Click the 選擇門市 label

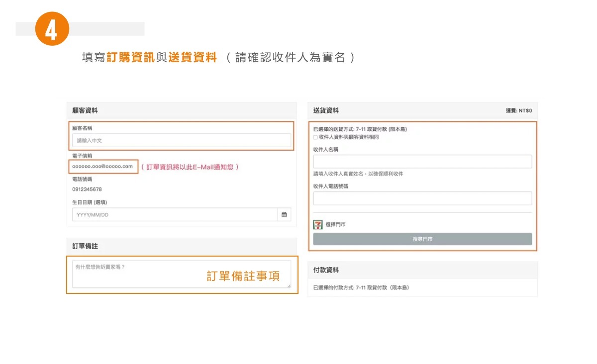pyautogui.click(x=335, y=225)
